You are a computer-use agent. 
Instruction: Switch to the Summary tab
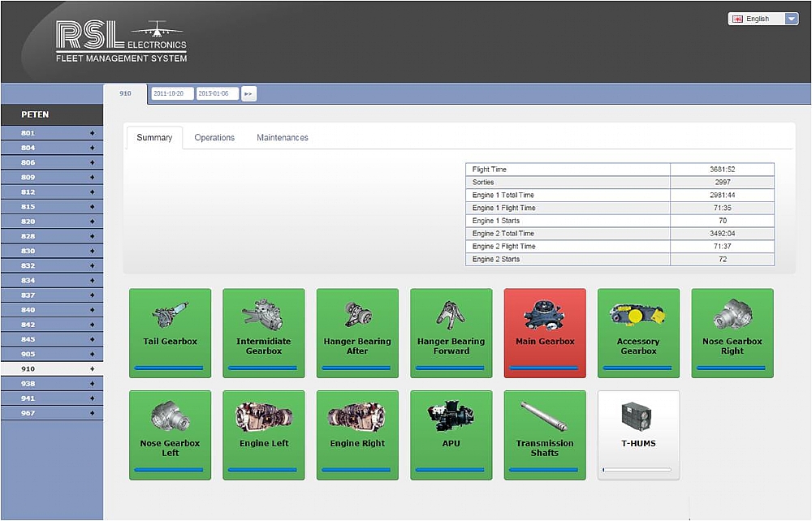point(154,138)
